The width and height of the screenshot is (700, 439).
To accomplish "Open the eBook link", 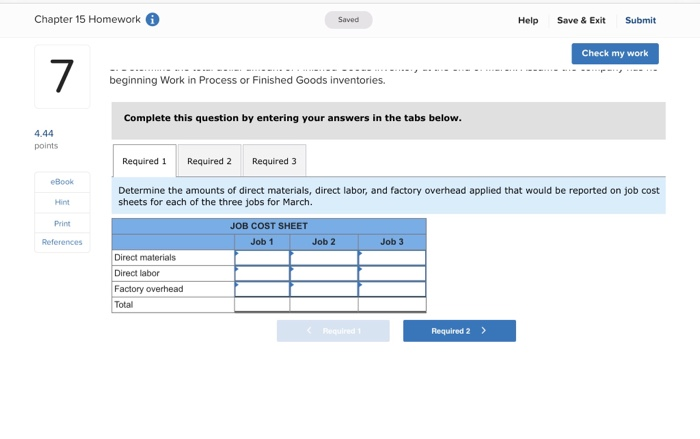I will point(62,182).
